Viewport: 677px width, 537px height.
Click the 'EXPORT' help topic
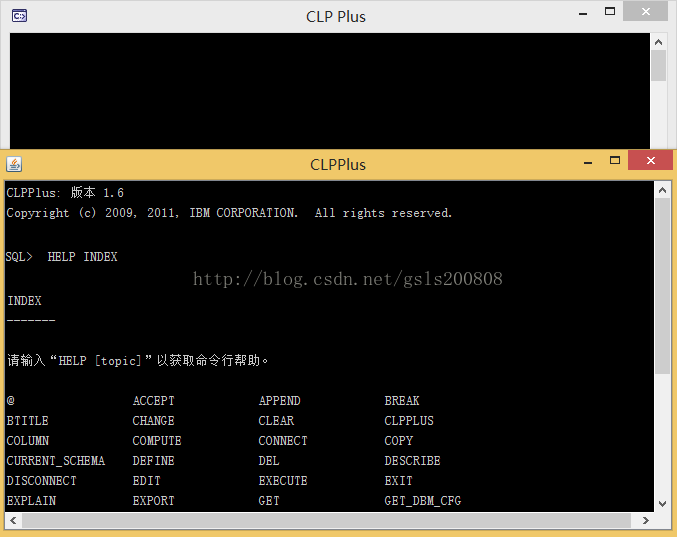click(x=153, y=501)
